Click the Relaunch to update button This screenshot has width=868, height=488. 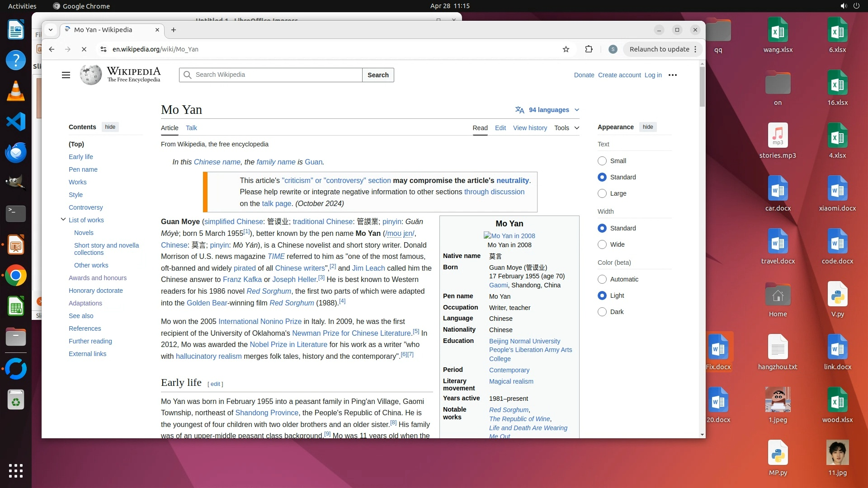click(659, 49)
